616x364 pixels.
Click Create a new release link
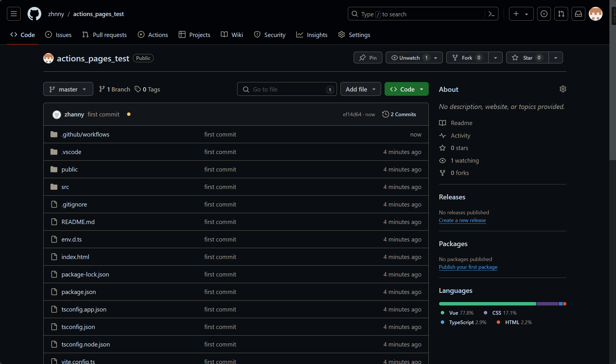coord(462,220)
